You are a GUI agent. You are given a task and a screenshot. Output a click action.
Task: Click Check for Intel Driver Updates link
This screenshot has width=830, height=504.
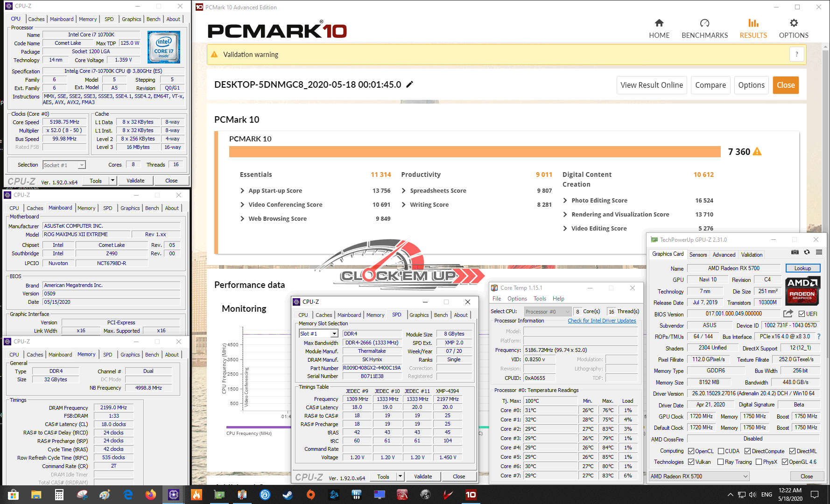602,321
